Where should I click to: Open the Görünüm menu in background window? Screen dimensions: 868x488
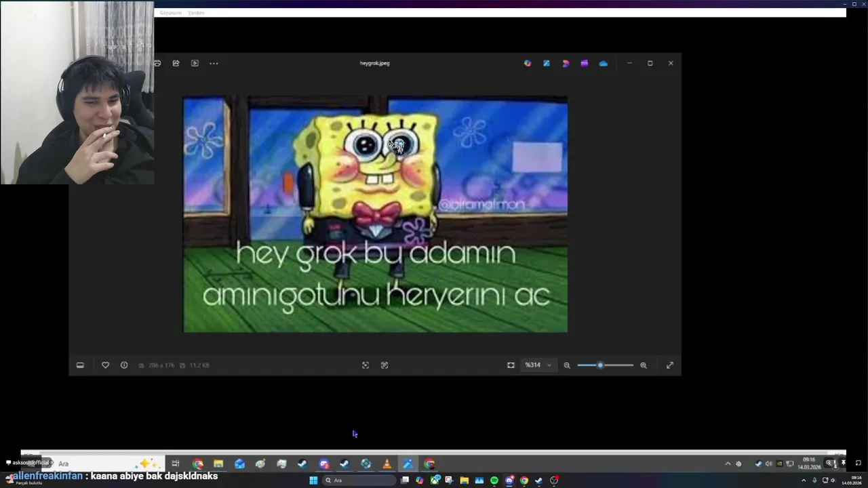click(170, 13)
